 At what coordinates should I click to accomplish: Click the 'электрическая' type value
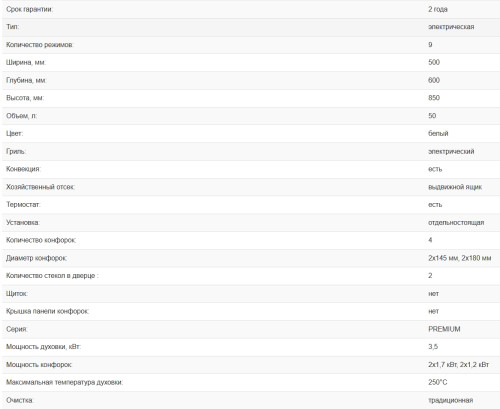pyautogui.click(x=451, y=27)
